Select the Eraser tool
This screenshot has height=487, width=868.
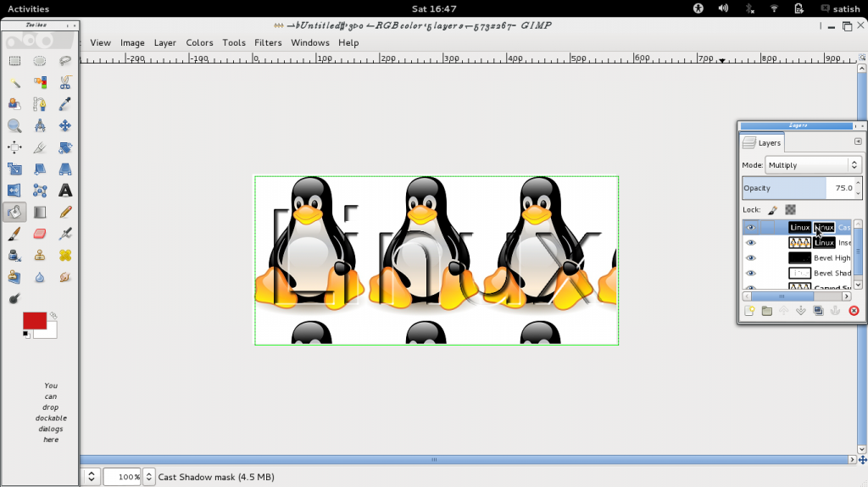click(x=39, y=234)
